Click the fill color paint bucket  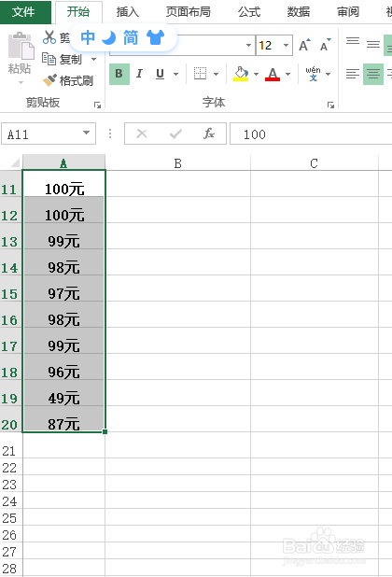click(241, 74)
